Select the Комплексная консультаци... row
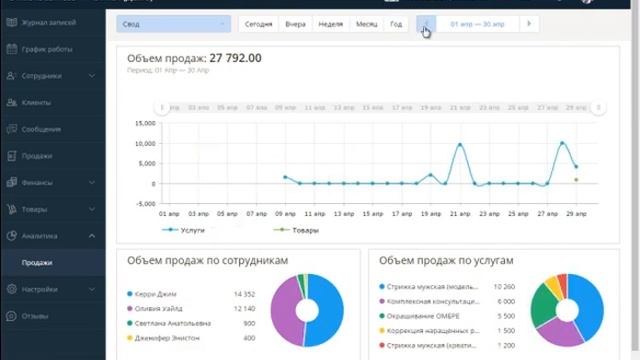This screenshot has height=360, width=640. (x=447, y=302)
